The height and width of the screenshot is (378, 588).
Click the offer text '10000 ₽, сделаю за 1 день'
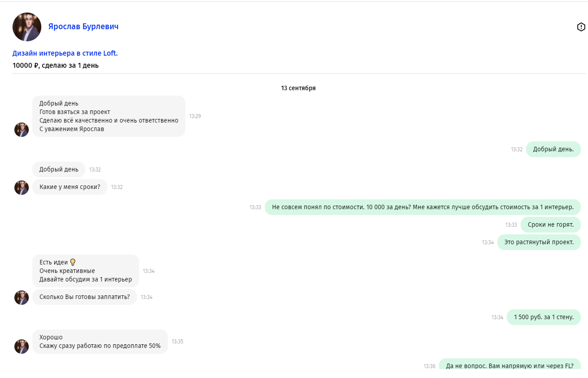(56, 66)
